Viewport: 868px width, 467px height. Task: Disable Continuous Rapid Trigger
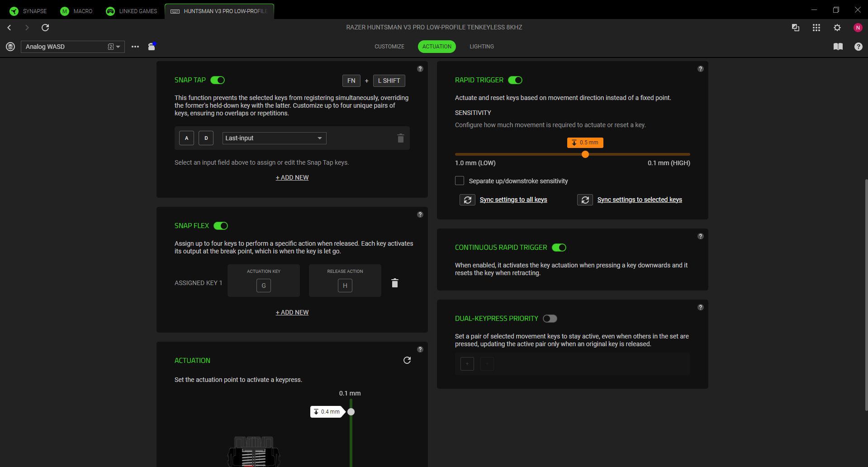(x=559, y=248)
